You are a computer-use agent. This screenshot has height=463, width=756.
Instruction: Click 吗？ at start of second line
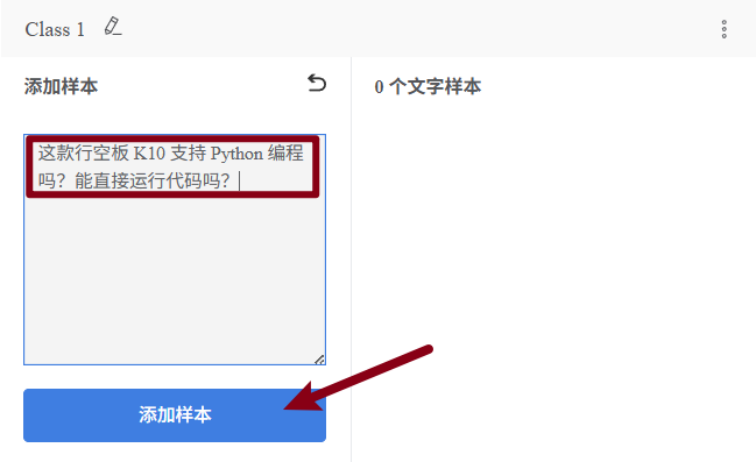click(x=53, y=181)
